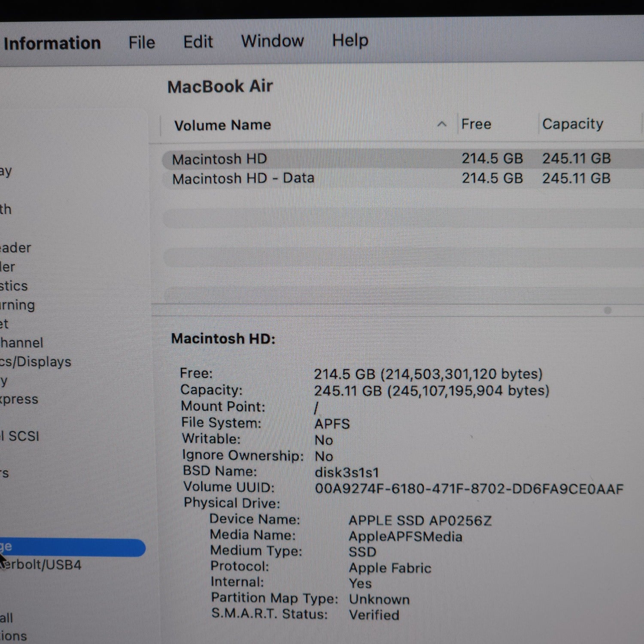Open Thunderbolt/USB4 in the sidebar

click(x=41, y=565)
